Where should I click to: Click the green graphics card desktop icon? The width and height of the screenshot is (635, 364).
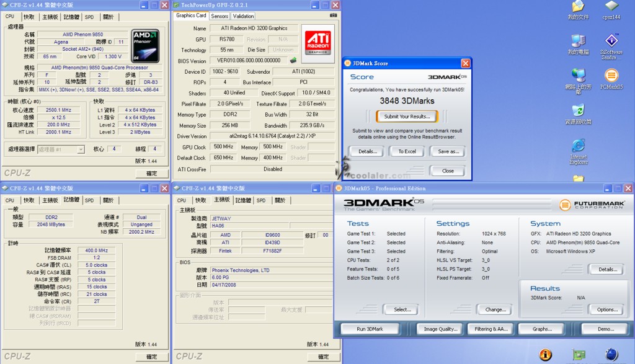(579, 355)
